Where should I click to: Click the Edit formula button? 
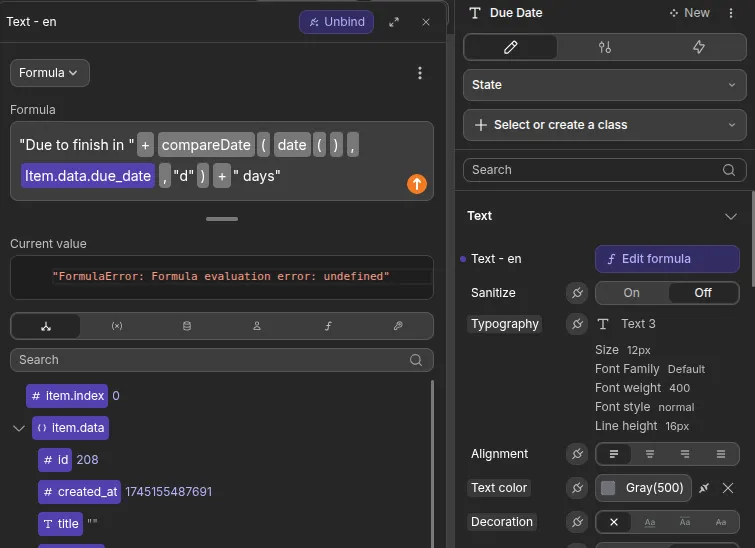(667, 259)
